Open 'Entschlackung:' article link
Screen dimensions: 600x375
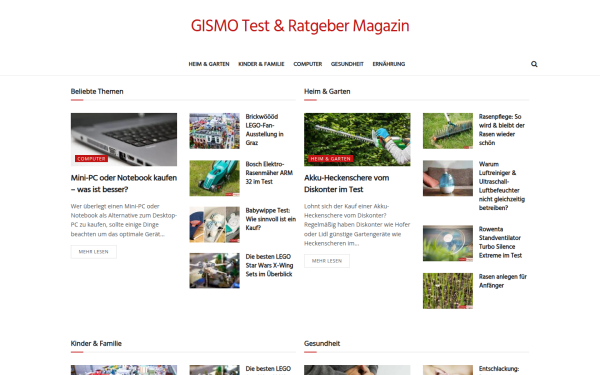click(499, 369)
